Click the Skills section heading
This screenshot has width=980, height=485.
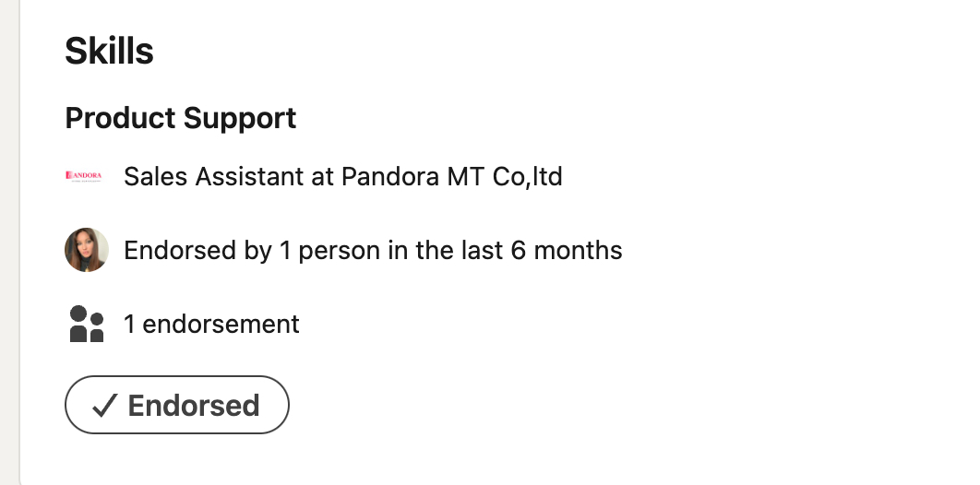(x=109, y=52)
